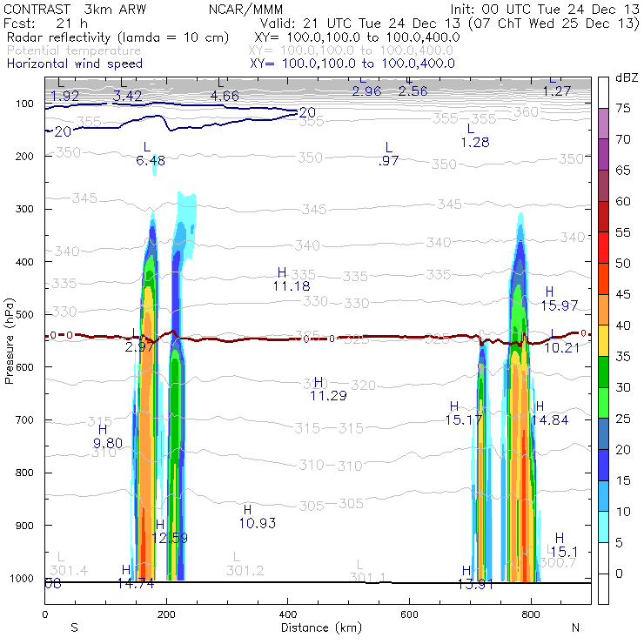Click the 800 km distance axis label

click(x=531, y=614)
